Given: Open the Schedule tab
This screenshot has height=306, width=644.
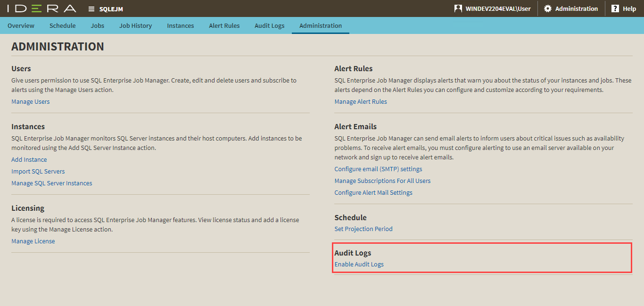Looking at the screenshot, I should [x=62, y=25].
